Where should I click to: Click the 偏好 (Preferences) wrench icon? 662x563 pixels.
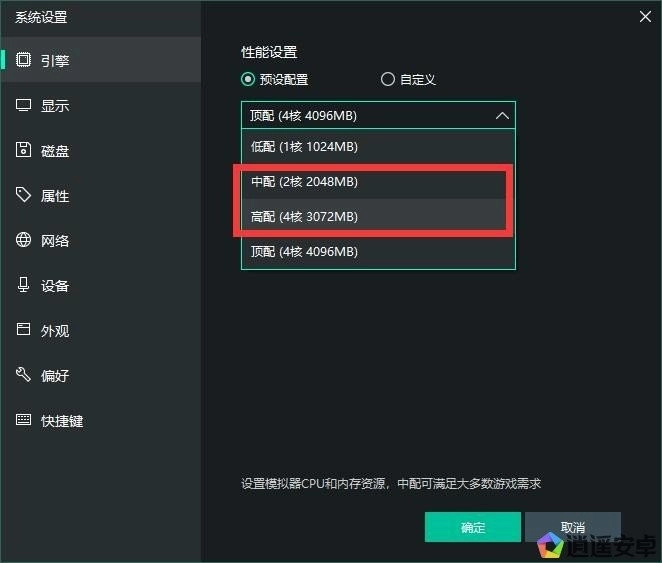[x=23, y=376]
